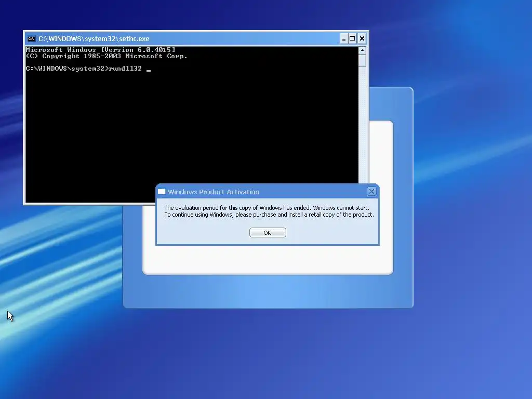Close the Windows Product Activation dialog

tap(371, 192)
